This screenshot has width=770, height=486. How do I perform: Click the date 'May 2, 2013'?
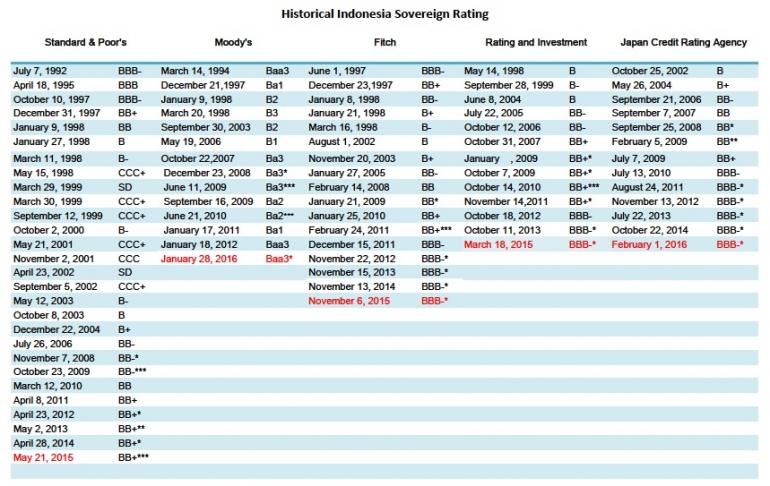pos(40,429)
